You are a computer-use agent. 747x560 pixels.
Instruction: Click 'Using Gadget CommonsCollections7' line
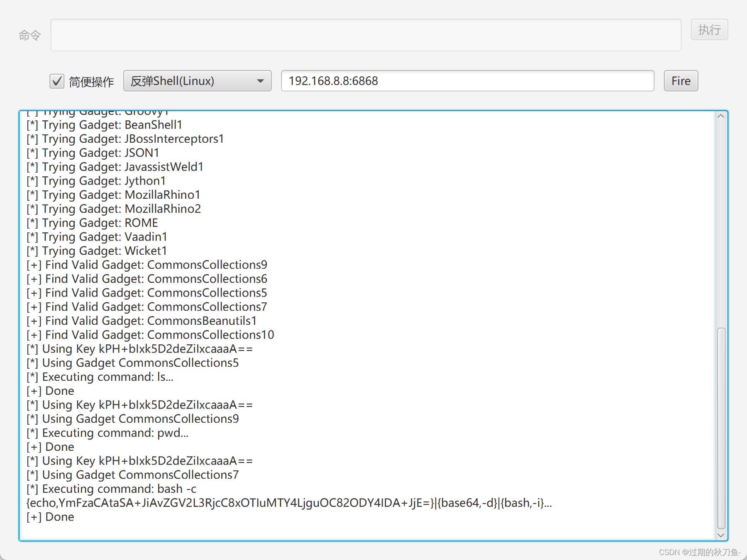click(132, 475)
